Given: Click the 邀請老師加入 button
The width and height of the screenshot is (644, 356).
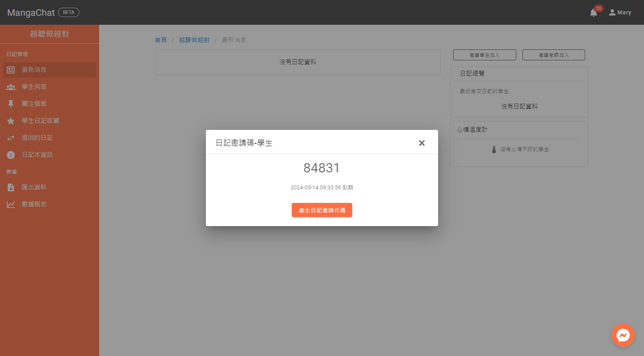Looking at the screenshot, I should click(x=553, y=55).
